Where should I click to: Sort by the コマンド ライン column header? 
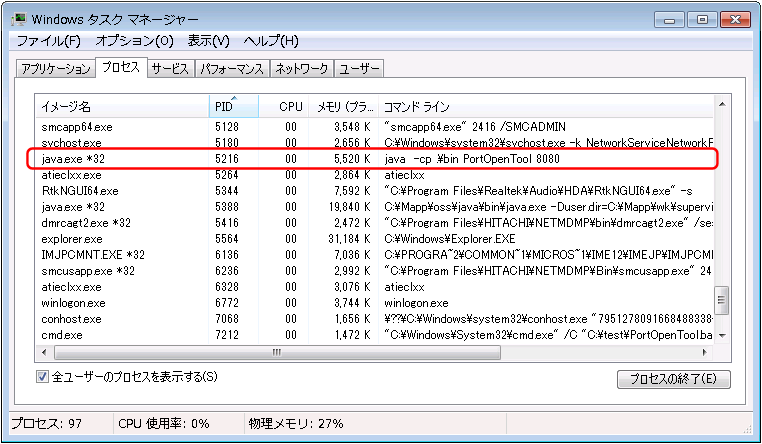(546, 106)
